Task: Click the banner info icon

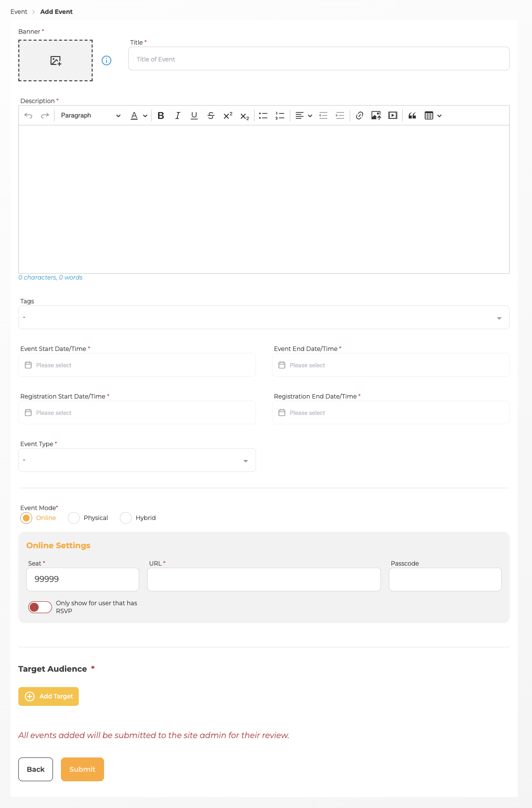Action: [106, 60]
